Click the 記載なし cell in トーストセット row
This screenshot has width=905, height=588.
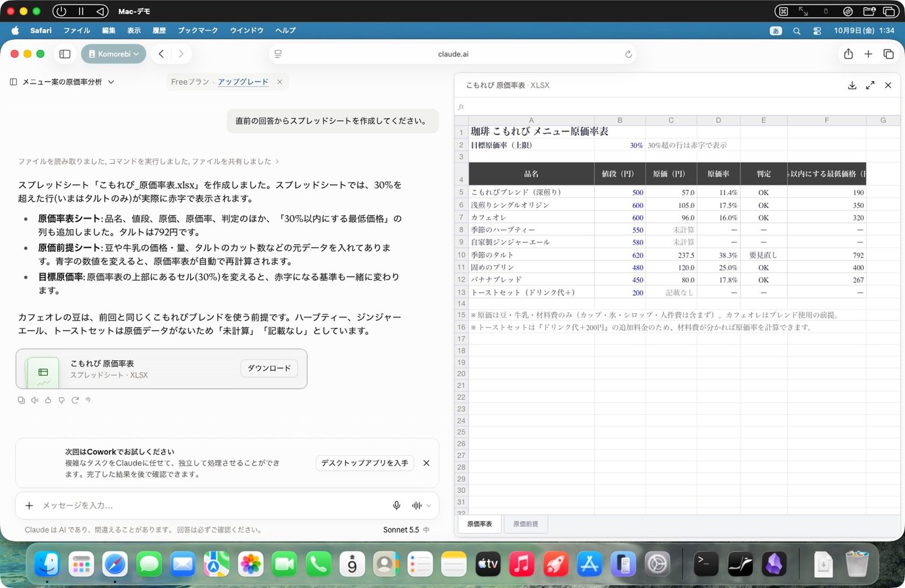(x=671, y=292)
